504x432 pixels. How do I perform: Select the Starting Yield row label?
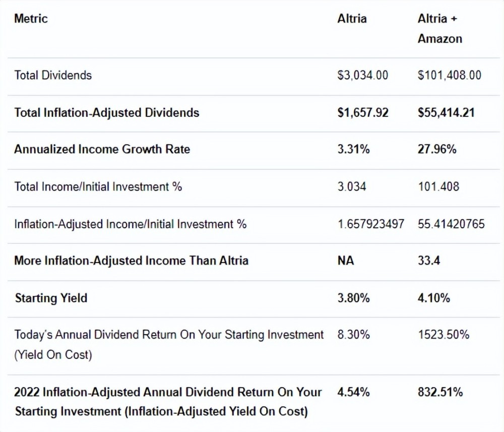(x=50, y=298)
